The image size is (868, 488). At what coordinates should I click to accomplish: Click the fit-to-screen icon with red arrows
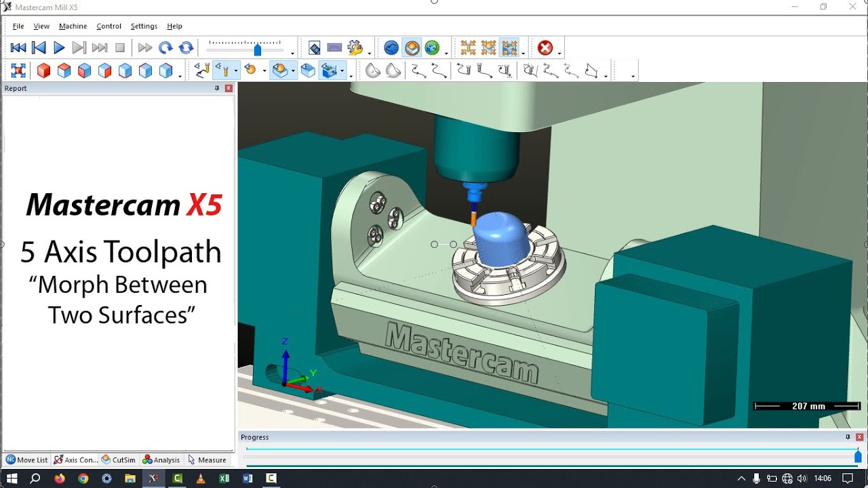tap(18, 70)
